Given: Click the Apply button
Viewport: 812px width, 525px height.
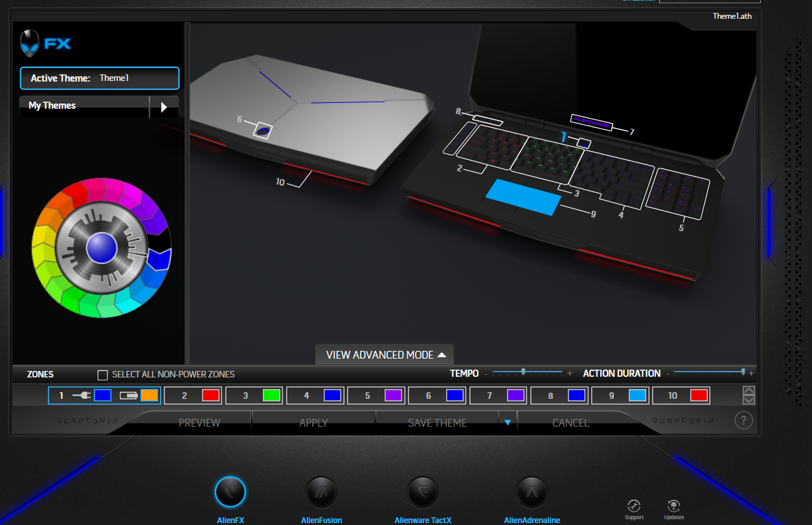Looking at the screenshot, I should click(313, 423).
